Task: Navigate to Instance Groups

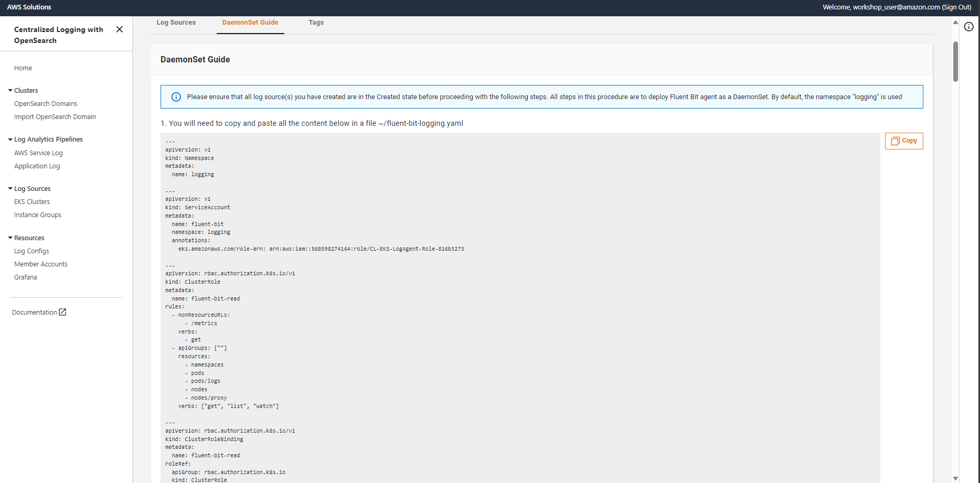Action: pyautogui.click(x=38, y=215)
